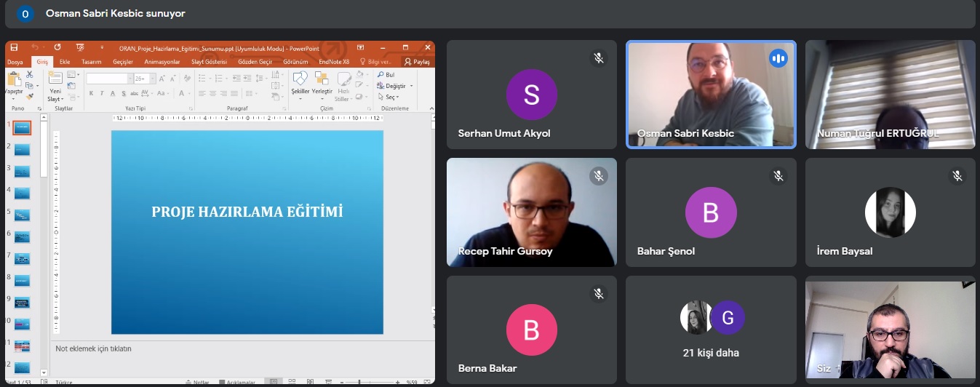Open the Gözden Geçir ribbon tab
The height and width of the screenshot is (387, 980).
click(255, 62)
